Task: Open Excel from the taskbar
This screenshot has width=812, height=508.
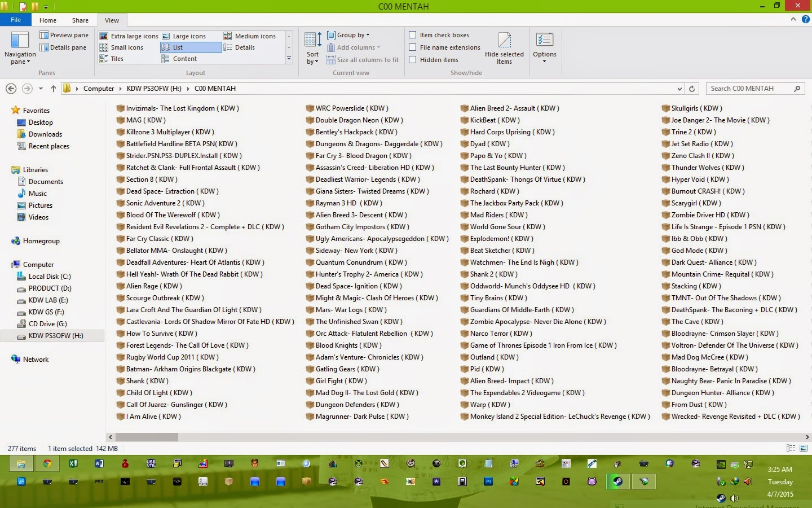Action: click(x=73, y=463)
